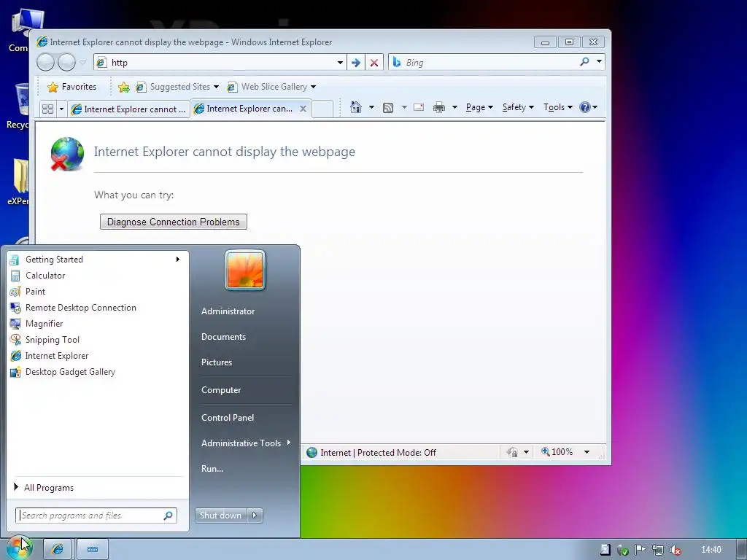Screen dimensions: 747x560
Task: Switch to first Internet Explorer cannot tab
Action: click(x=128, y=109)
